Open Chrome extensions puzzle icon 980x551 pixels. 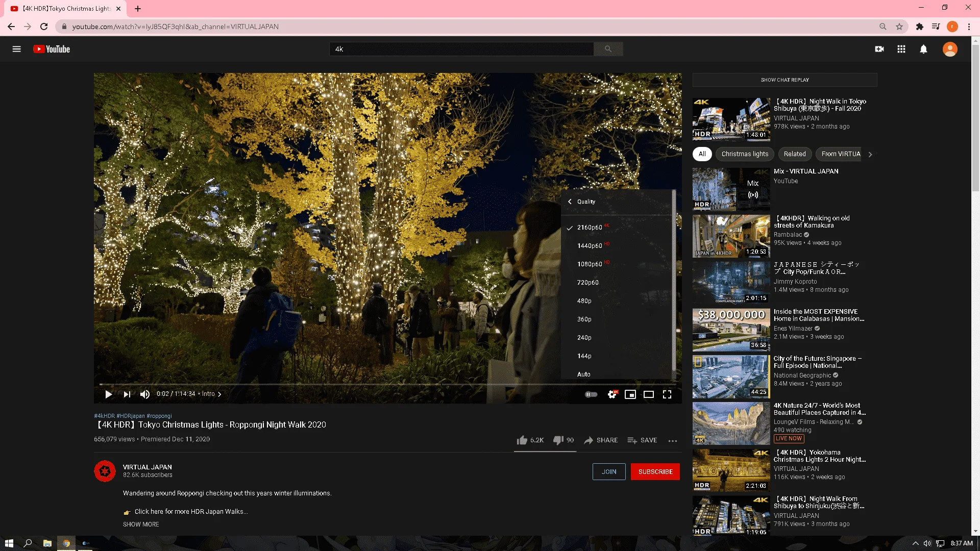(x=920, y=27)
